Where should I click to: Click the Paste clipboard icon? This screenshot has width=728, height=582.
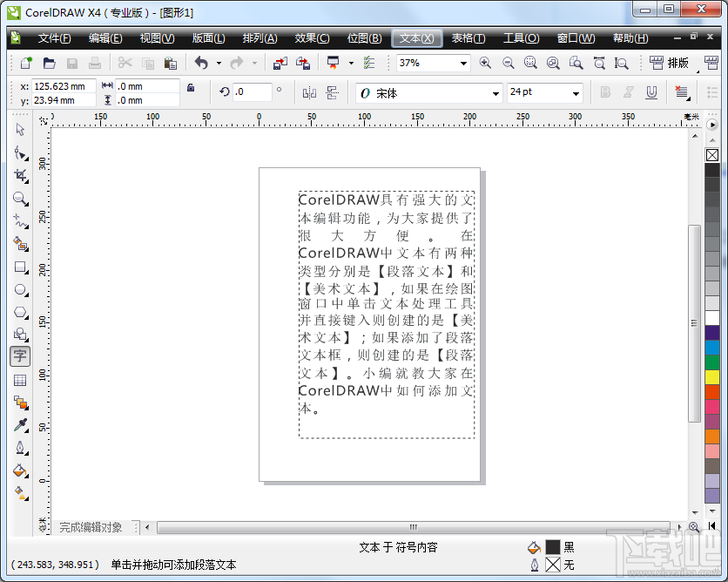coord(171,63)
